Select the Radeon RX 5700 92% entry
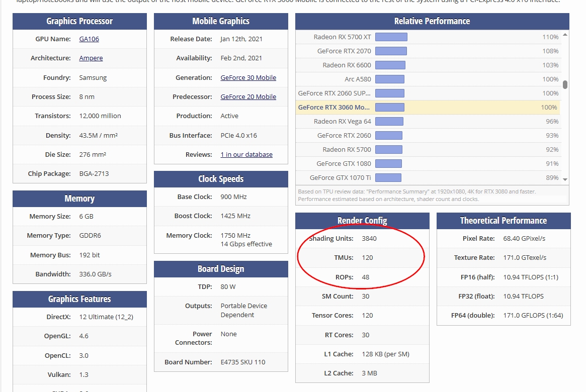The image size is (586, 392). click(428, 149)
